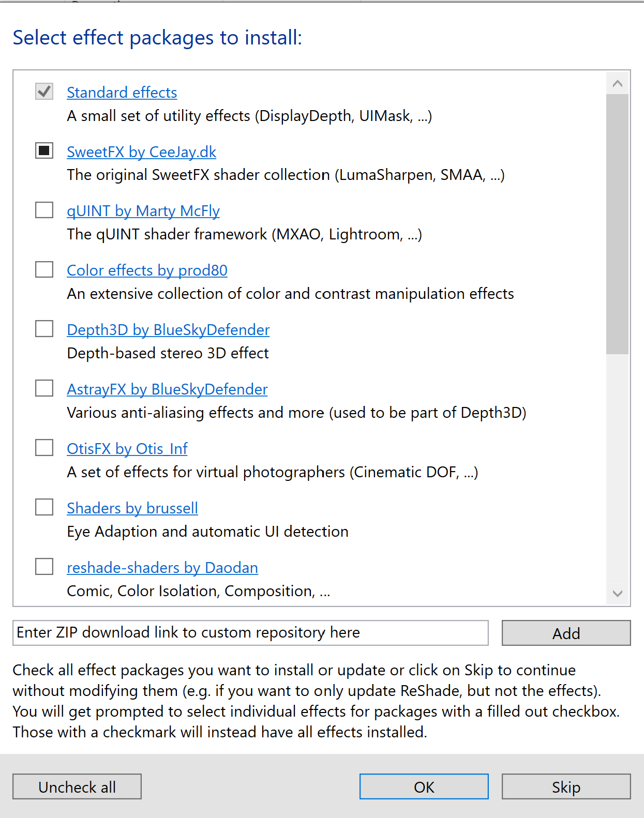
Task: Visit the OtisFX by Otis_Inf link
Action: [127, 449]
